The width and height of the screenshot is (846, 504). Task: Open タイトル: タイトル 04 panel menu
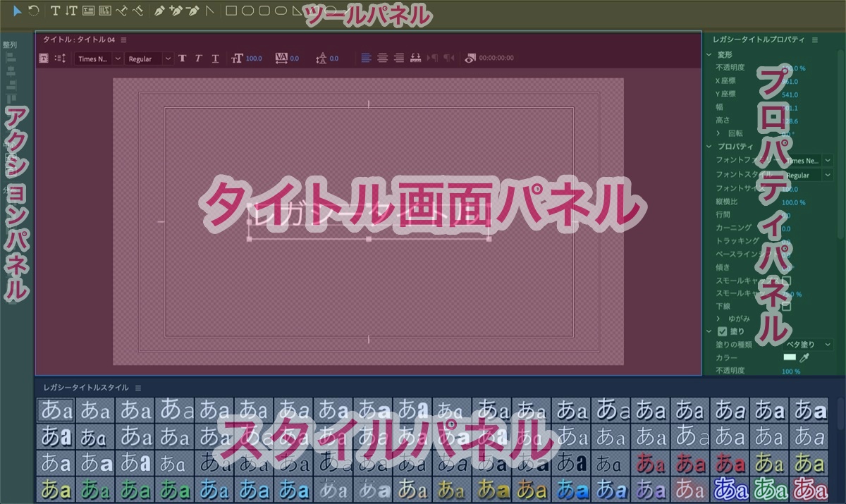pyautogui.click(x=123, y=40)
